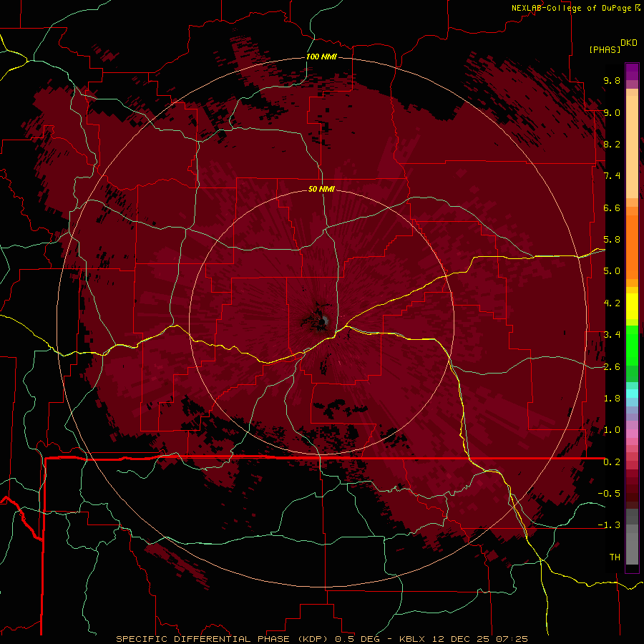Select the -0.5 scale value
The image size is (644, 644).
pos(609,494)
